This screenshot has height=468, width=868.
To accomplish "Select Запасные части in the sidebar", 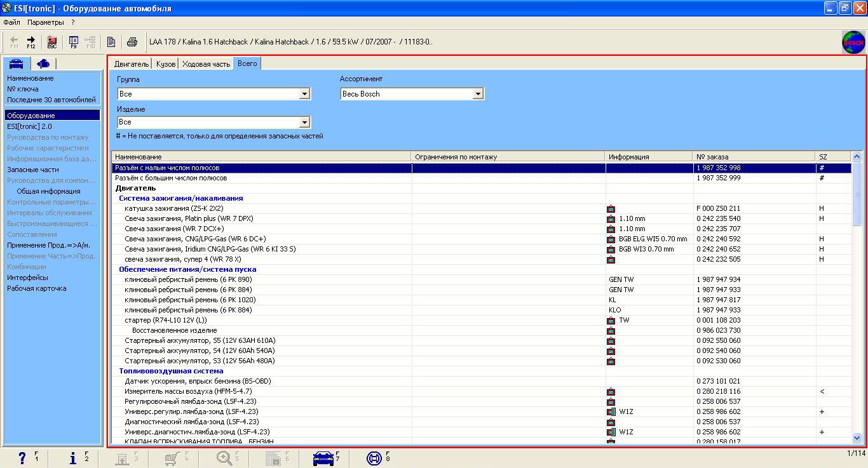I will click(x=33, y=170).
